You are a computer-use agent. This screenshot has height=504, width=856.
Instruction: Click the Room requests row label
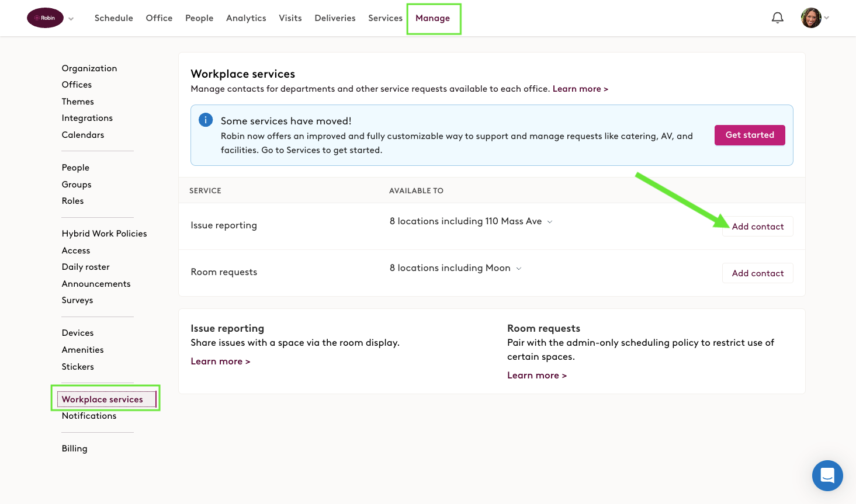click(x=224, y=272)
